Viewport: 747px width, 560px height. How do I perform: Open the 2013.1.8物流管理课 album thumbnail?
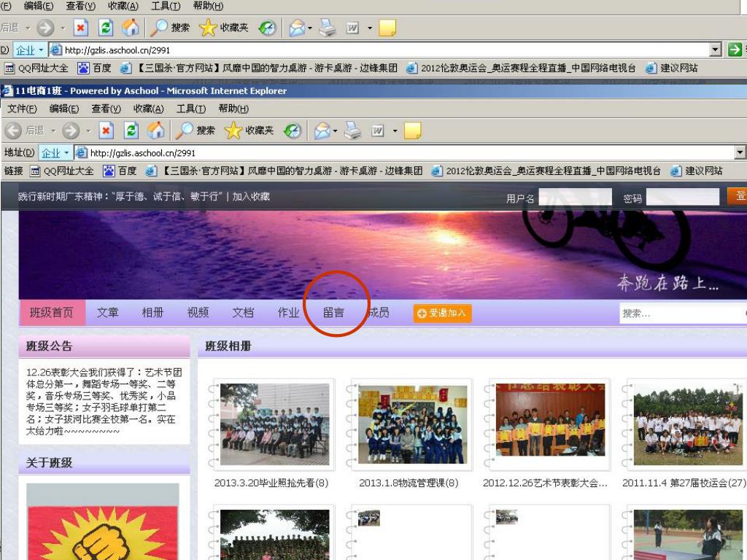[x=412, y=425]
